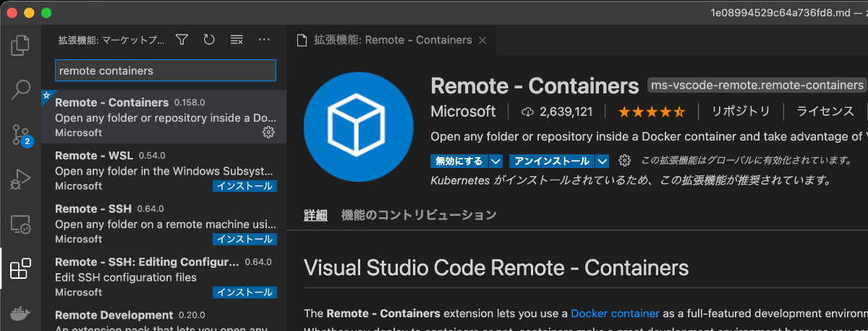
Task: Open gear menu for Remote - Containers list item
Action: 268,132
